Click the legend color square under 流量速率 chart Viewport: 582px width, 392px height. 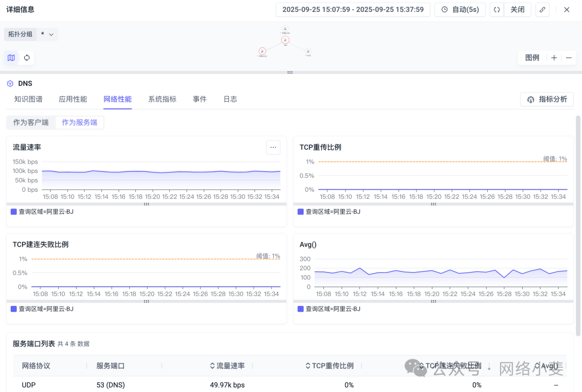click(14, 211)
